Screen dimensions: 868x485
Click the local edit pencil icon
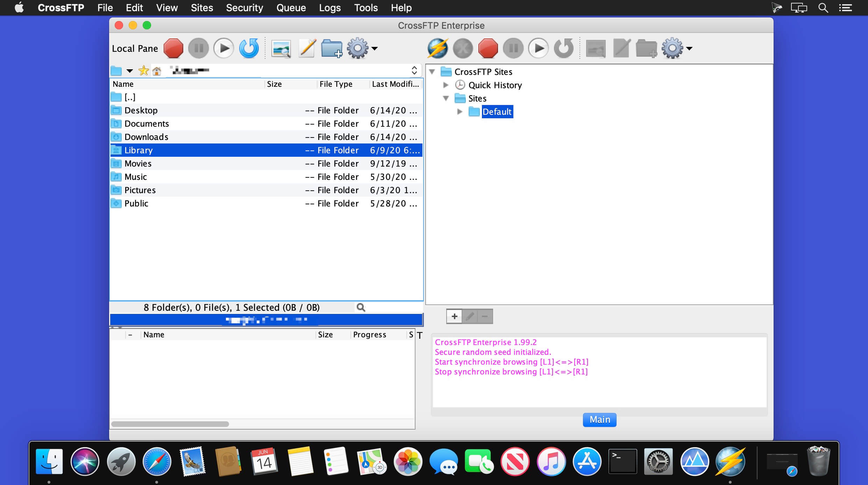coord(307,48)
